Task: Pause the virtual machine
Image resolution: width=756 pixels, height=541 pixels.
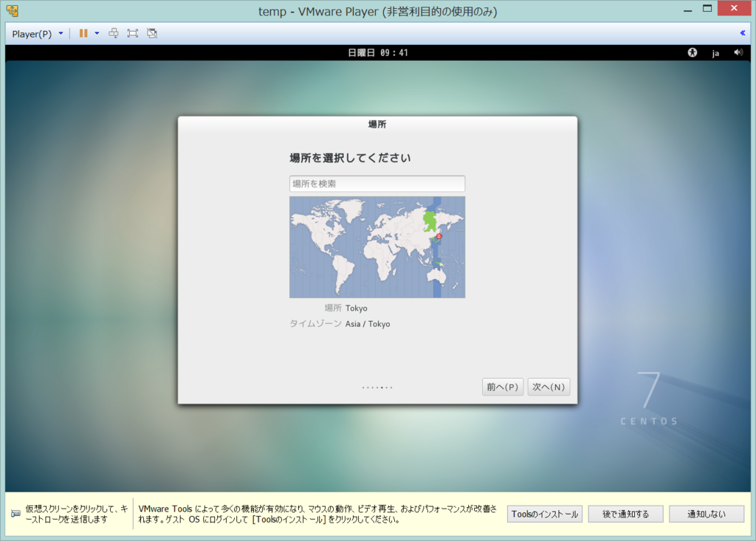Action: click(83, 33)
